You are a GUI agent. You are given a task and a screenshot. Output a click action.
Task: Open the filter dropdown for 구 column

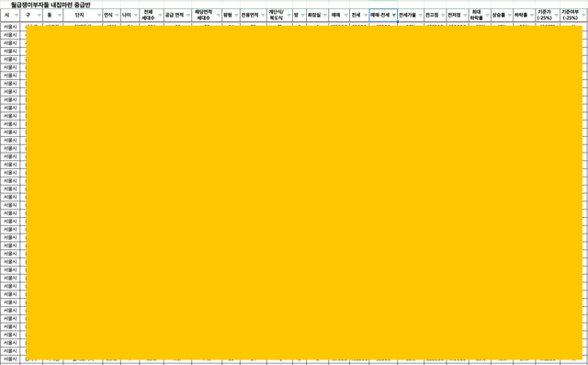tap(39, 16)
